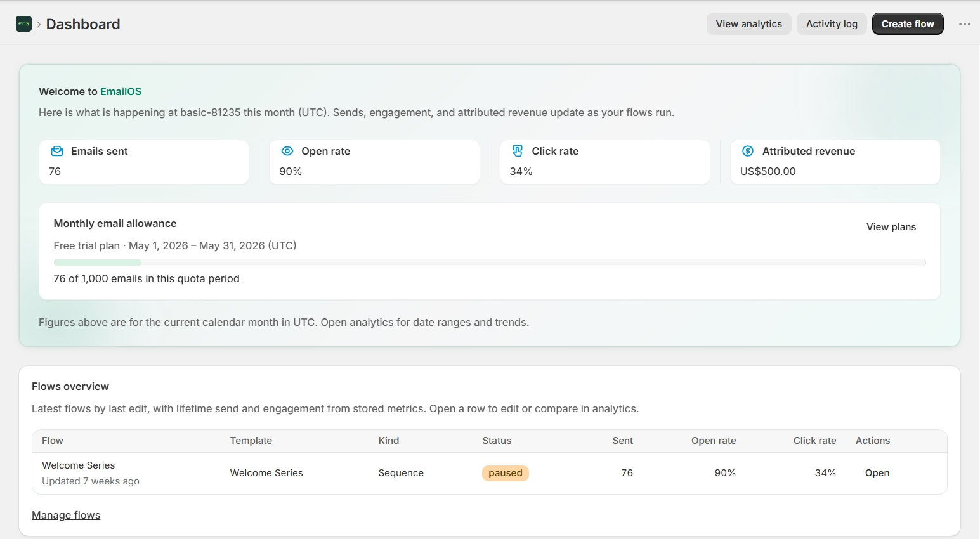Viewport: 980px width, 539px height.
Task: Click the Template column header
Action: point(251,441)
